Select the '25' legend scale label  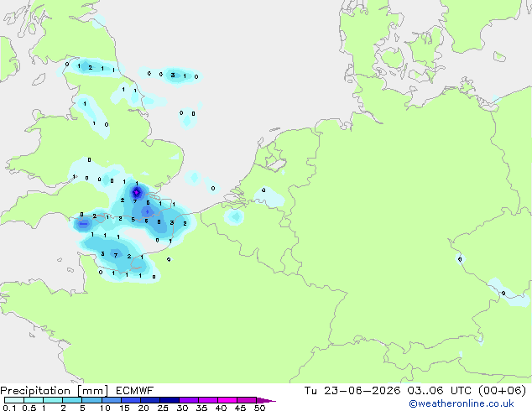pyautogui.click(x=163, y=408)
